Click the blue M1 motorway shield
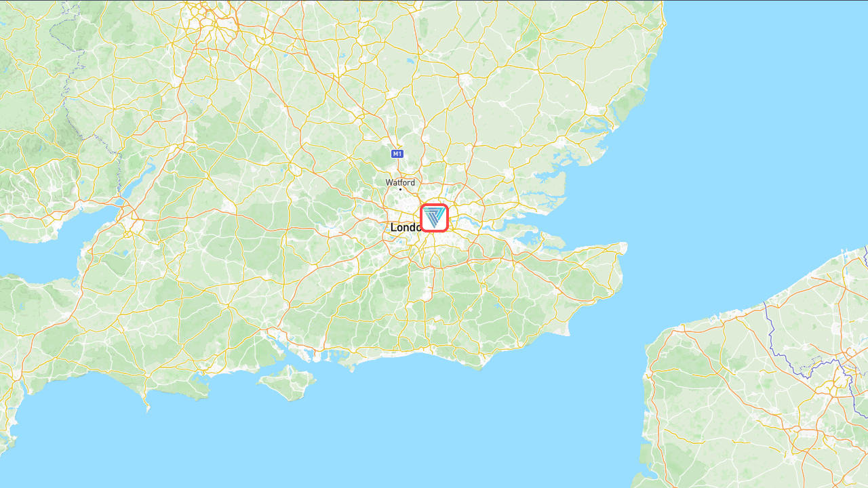The image size is (868, 488). point(397,154)
